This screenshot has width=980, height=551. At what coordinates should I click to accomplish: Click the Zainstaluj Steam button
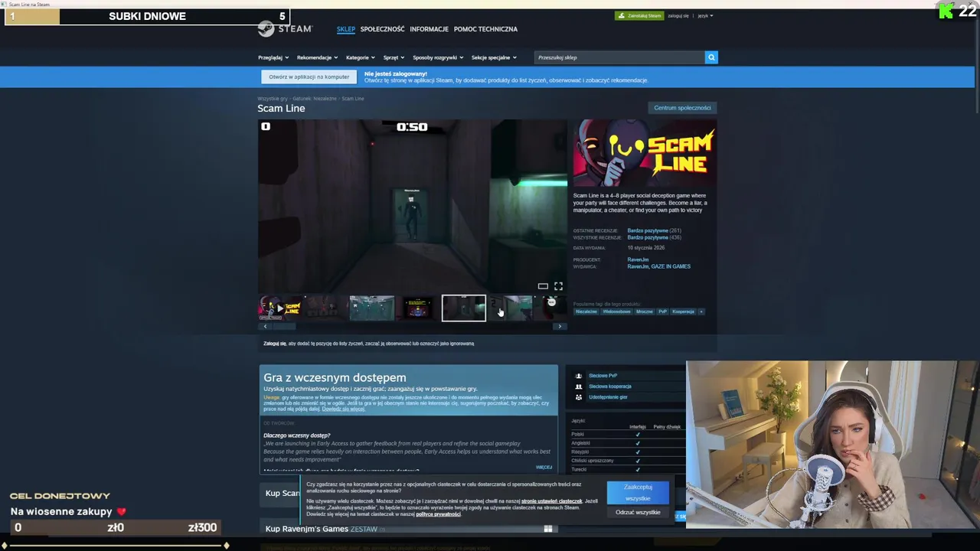[639, 16]
